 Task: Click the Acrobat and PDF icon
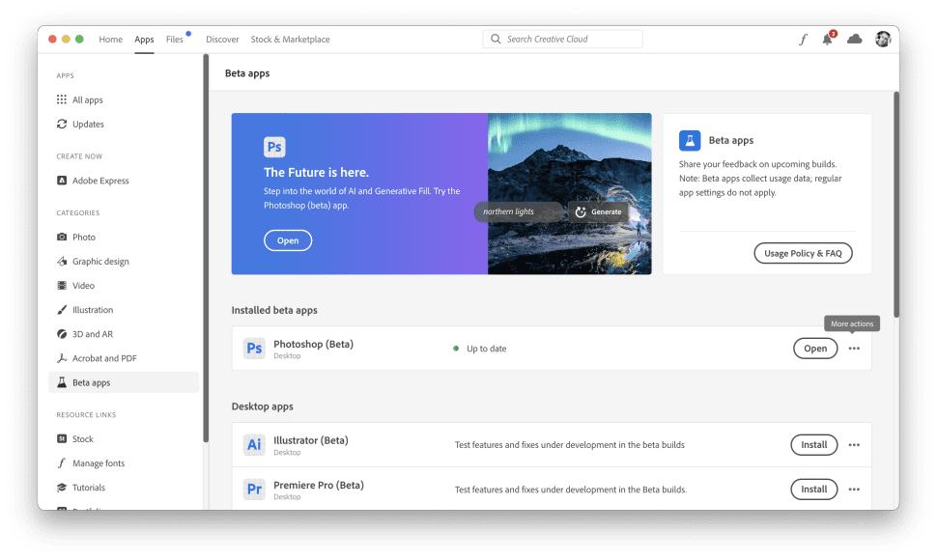[x=62, y=357]
